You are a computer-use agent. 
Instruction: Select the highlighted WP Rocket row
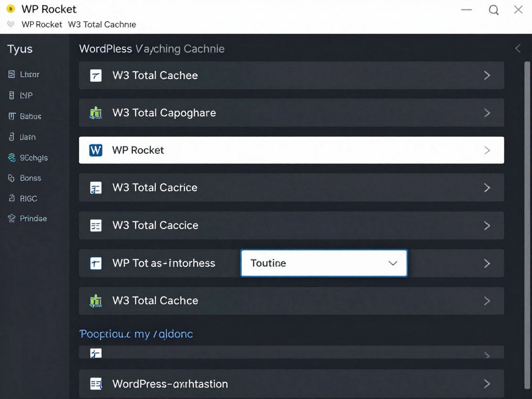(291, 150)
